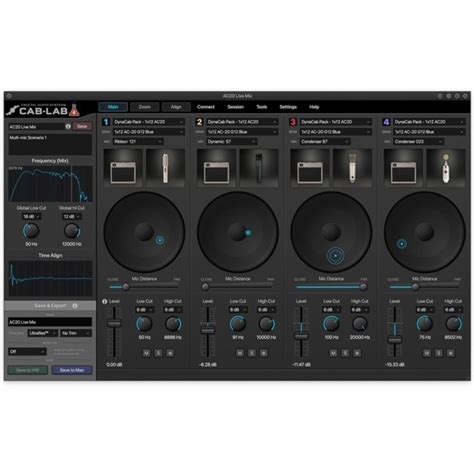Image resolution: width=474 pixels, height=474 pixels.
Task: Open the Help menu
Action: tap(314, 107)
